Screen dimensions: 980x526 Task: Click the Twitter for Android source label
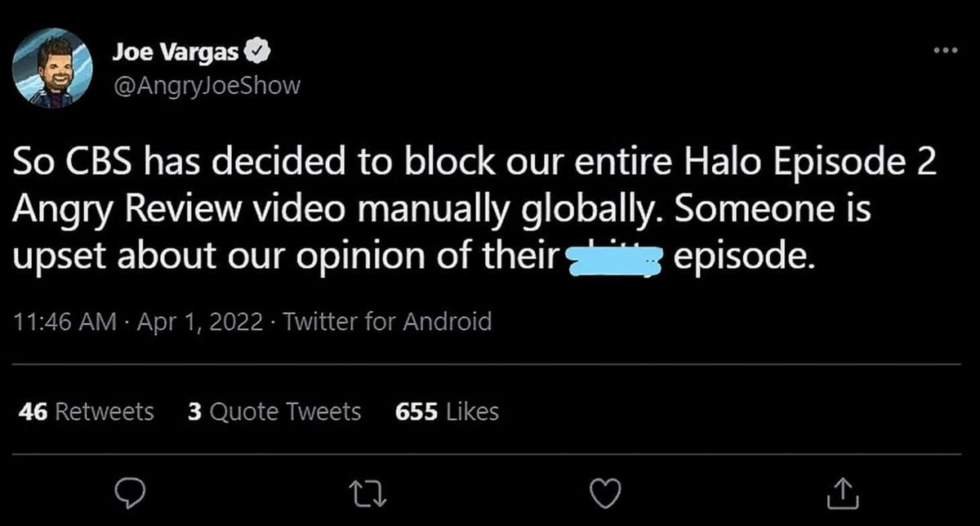[x=387, y=321]
